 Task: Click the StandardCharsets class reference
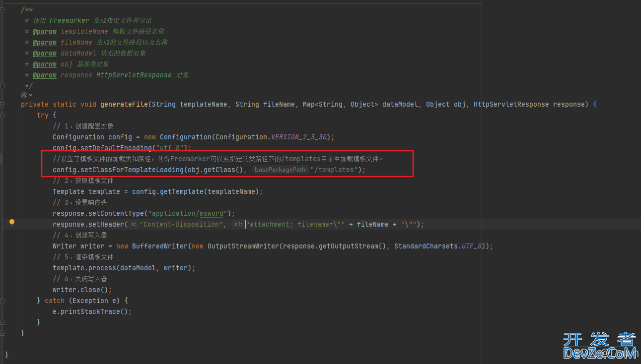point(426,246)
